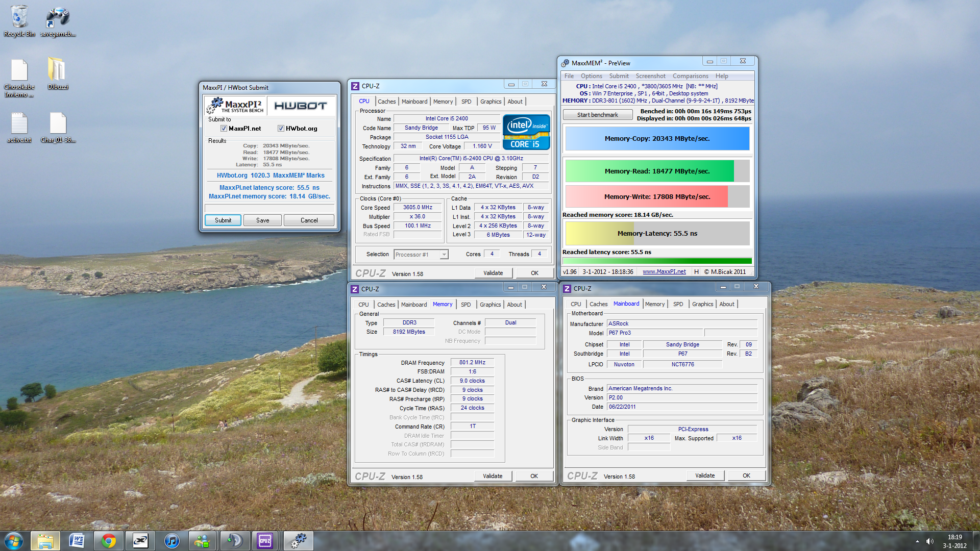Screen dimensions: 980x551
Task: Open the www.MaxxPI.net link
Action: (x=664, y=272)
